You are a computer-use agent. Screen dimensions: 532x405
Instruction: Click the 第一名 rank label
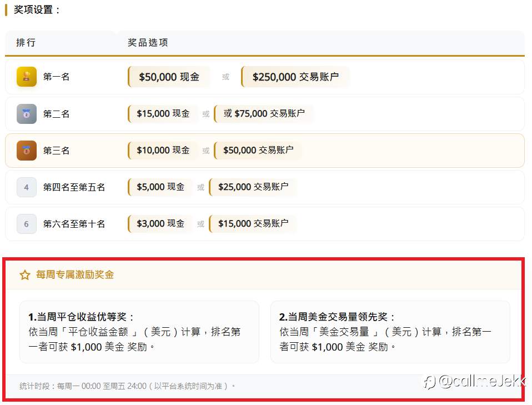[56, 77]
